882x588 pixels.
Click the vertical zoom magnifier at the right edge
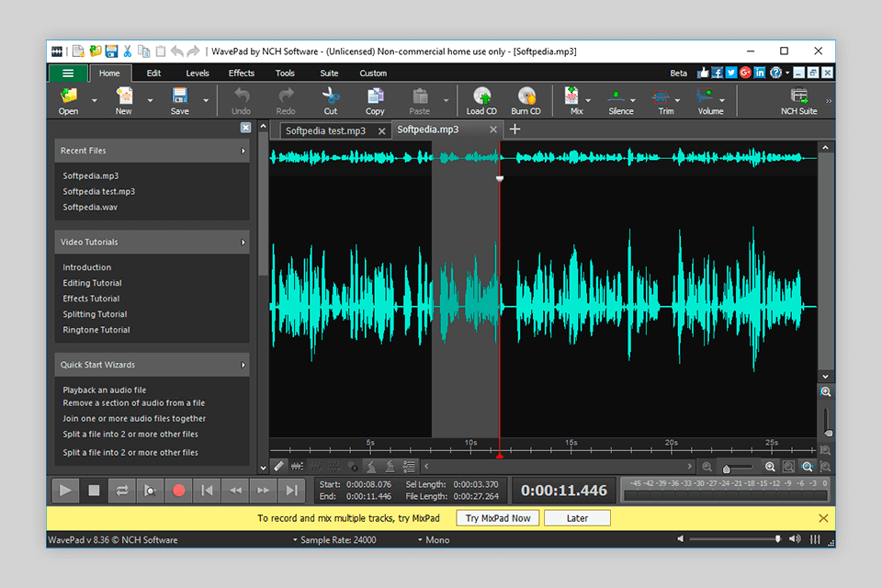[x=825, y=391]
